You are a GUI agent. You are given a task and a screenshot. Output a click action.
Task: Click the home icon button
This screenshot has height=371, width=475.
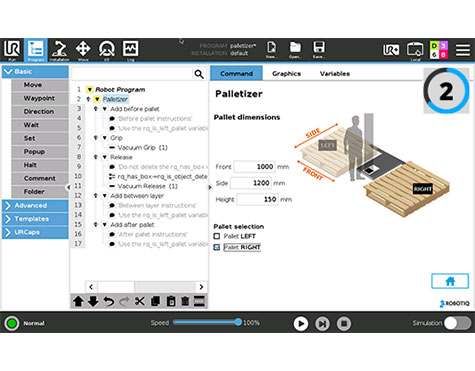(450, 281)
